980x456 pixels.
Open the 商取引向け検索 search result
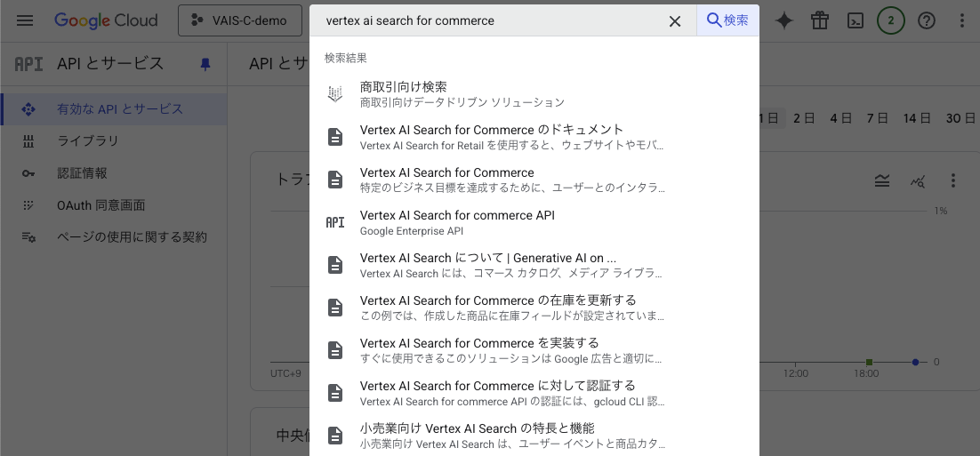click(x=534, y=94)
